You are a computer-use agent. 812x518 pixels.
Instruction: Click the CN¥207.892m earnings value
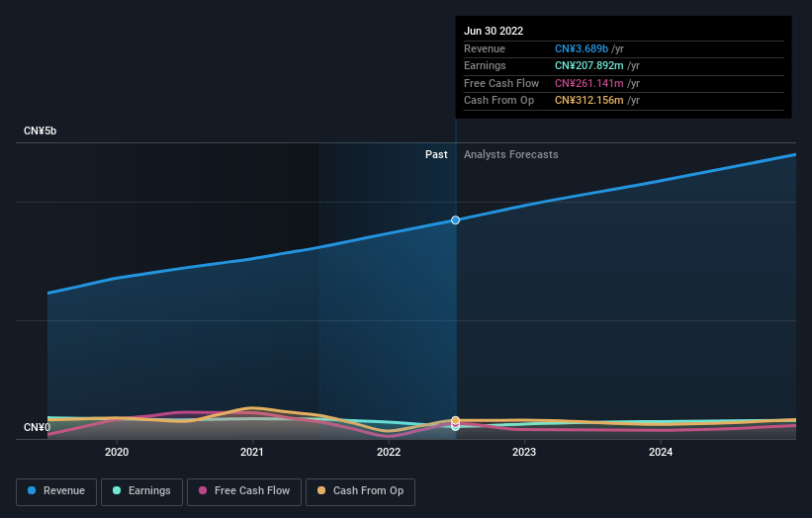pos(589,65)
